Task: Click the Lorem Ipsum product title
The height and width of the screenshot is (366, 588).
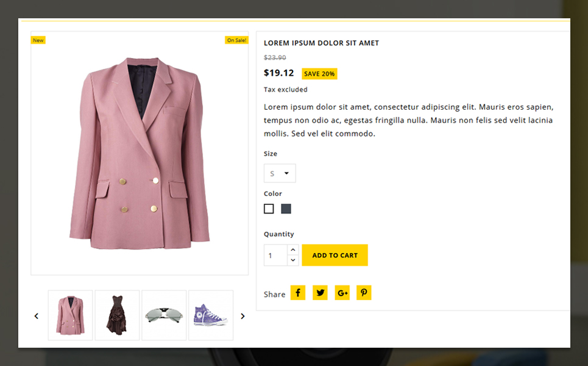Action: 321,43
